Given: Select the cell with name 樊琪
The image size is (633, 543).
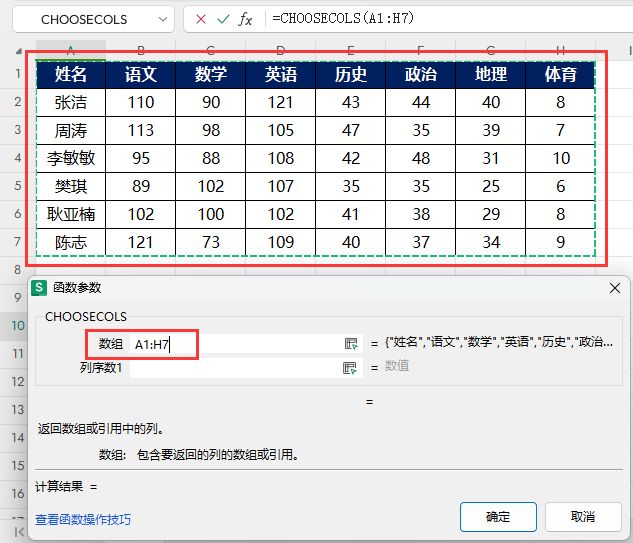Looking at the screenshot, I should (x=71, y=187).
